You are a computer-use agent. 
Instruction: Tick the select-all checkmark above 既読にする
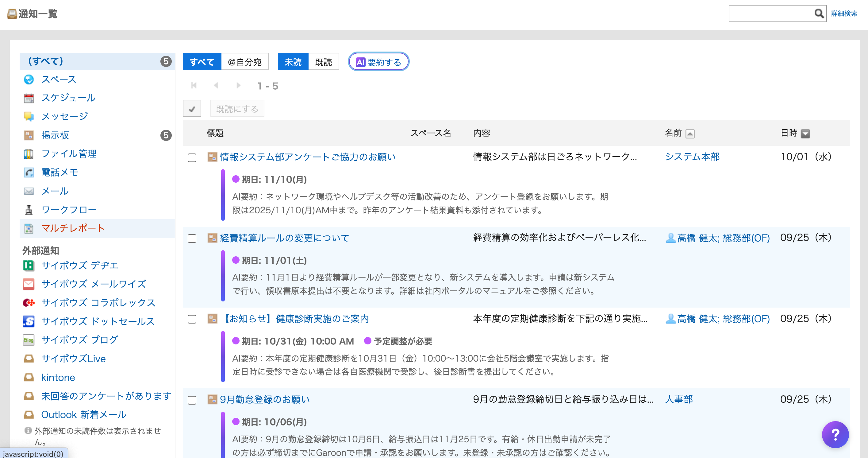point(192,108)
